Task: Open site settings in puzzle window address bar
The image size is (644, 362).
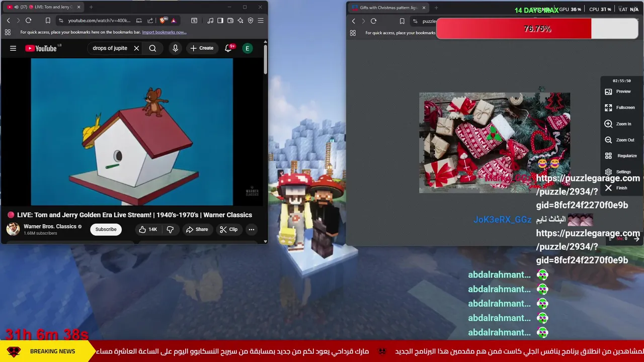Action: click(x=415, y=21)
